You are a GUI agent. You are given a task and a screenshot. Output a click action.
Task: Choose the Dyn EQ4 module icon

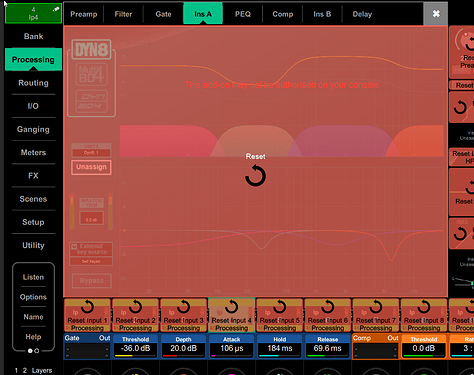tap(91, 101)
